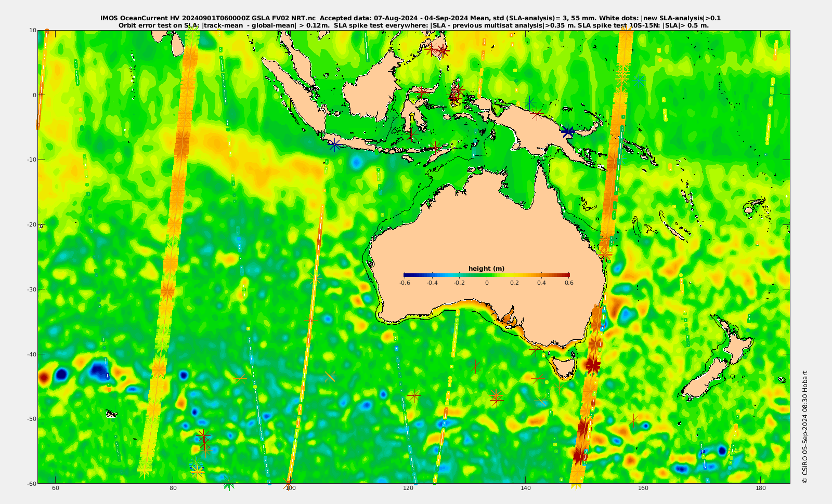Click the longitude axis label 60

56,488
